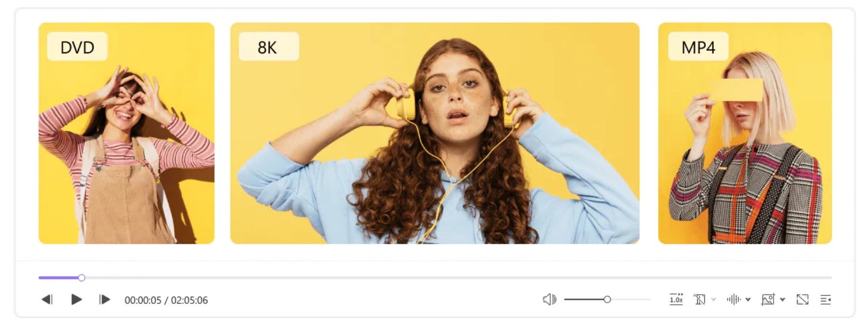Click the snapshot image icon

[768, 300]
